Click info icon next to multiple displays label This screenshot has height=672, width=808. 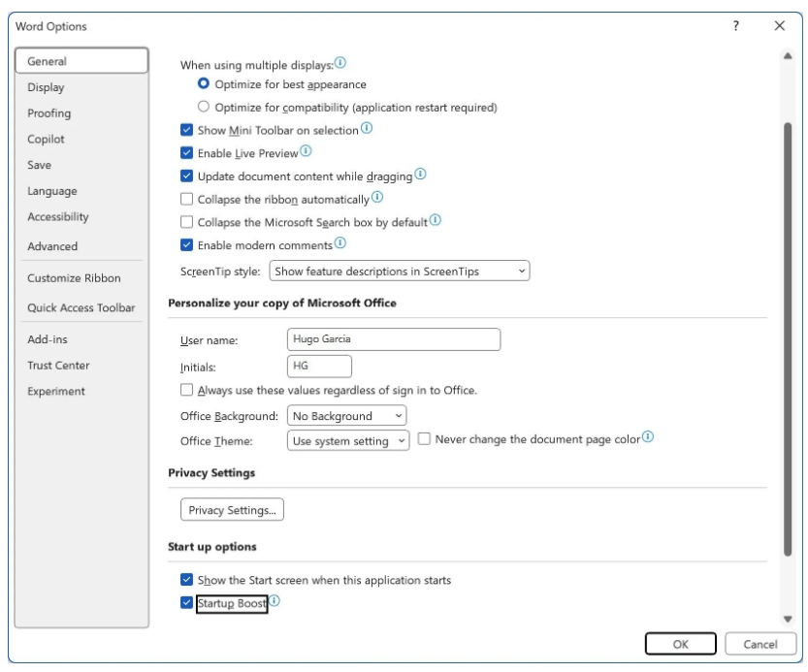(340, 63)
